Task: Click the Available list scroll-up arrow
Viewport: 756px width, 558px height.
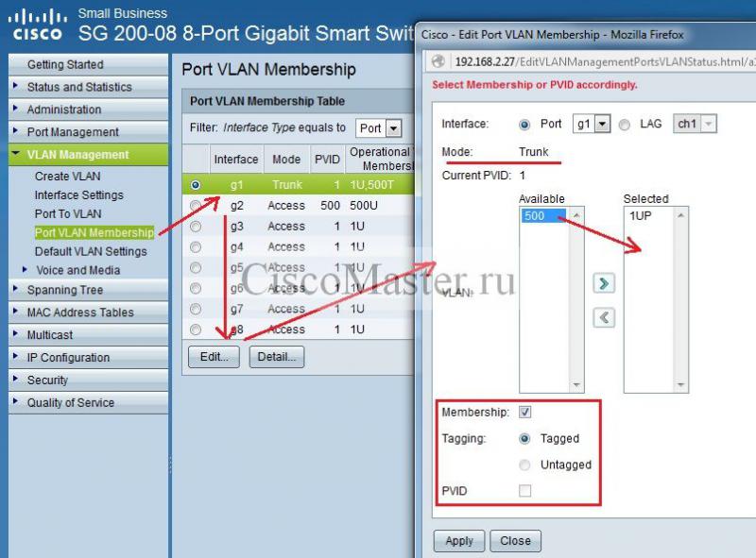Action: click(576, 215)
